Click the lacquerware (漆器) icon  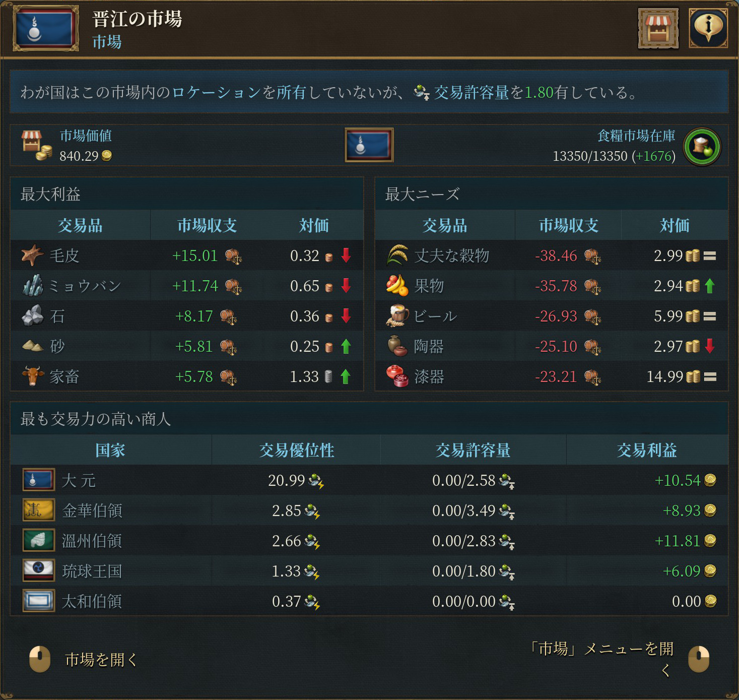point(397,376)
